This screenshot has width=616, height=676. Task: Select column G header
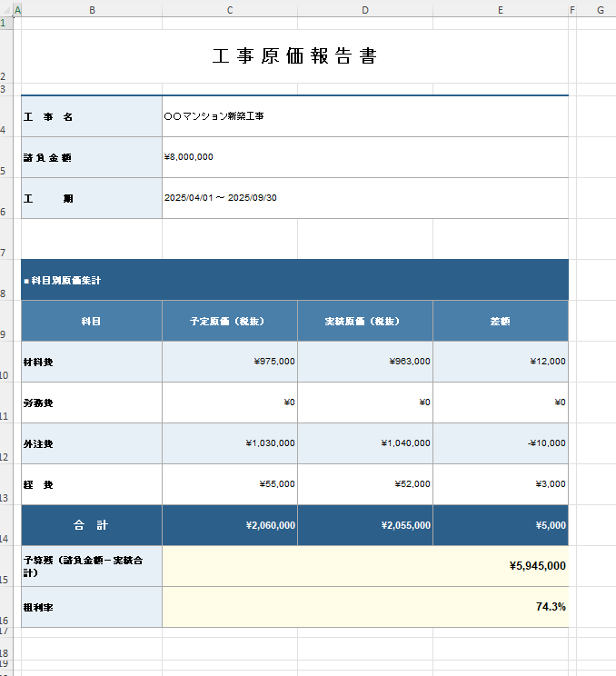pyautogui.click(x=601, y=10)
